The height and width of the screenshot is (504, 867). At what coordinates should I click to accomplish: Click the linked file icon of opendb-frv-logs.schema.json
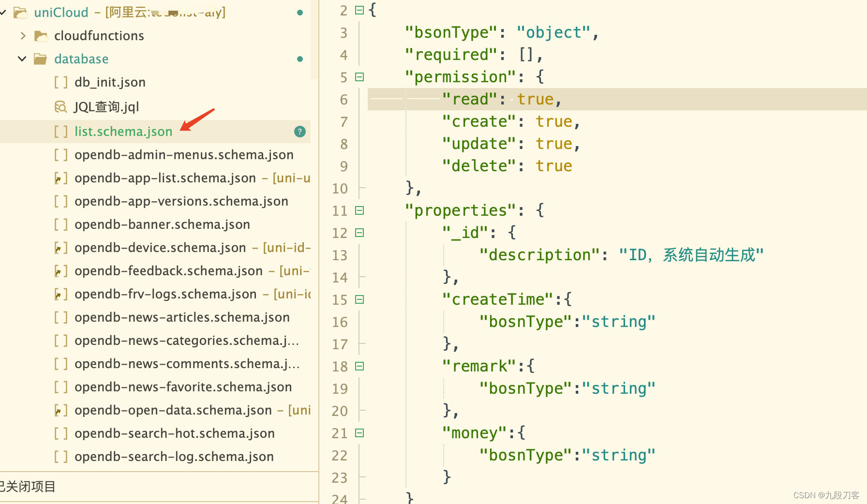(61, 294)
